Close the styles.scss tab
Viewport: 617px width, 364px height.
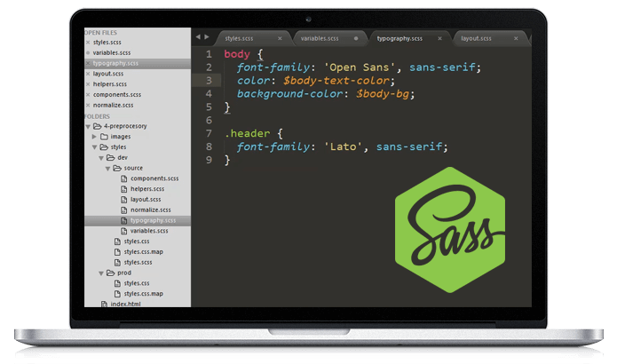point(280,39)
